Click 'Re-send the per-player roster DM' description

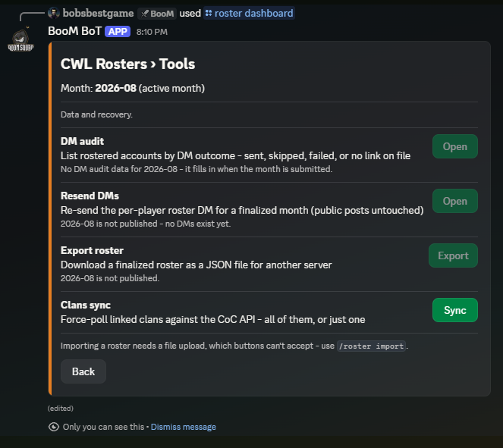click(242, 210)
